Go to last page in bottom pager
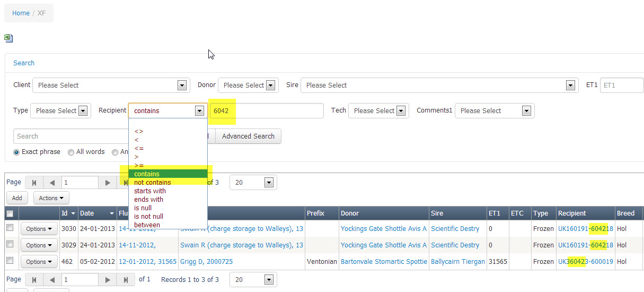The height and width of the screenshot is (292, 644). pyautogui.click(x=126, y=279)
